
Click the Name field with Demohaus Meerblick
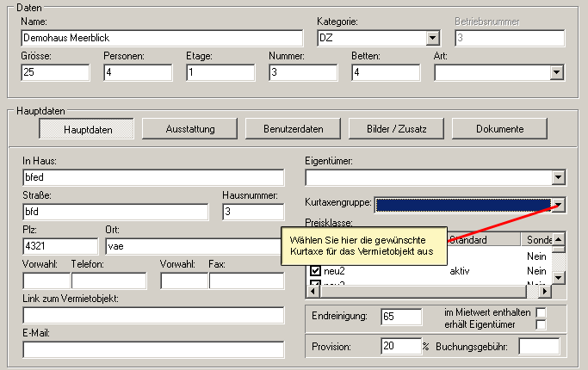tap(162, 38)
